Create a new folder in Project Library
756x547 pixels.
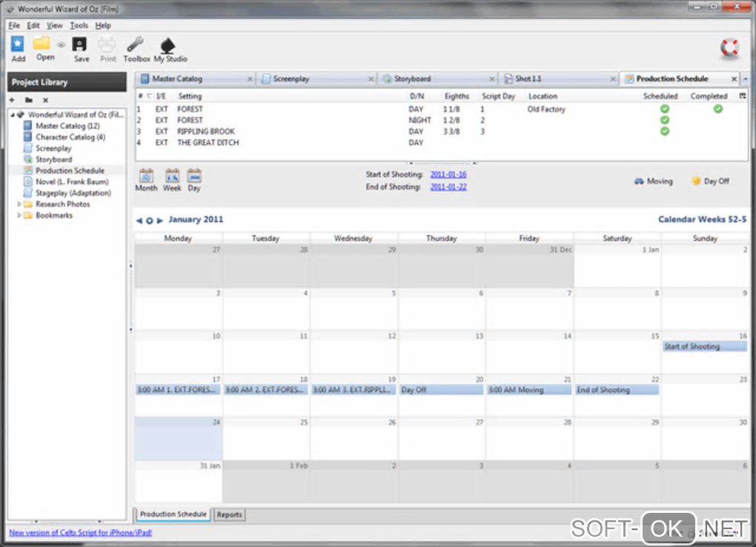coord(29,100)
